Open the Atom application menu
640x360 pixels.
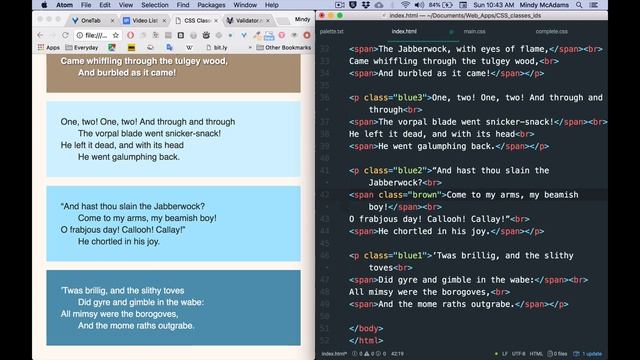(x=64, y=5)
